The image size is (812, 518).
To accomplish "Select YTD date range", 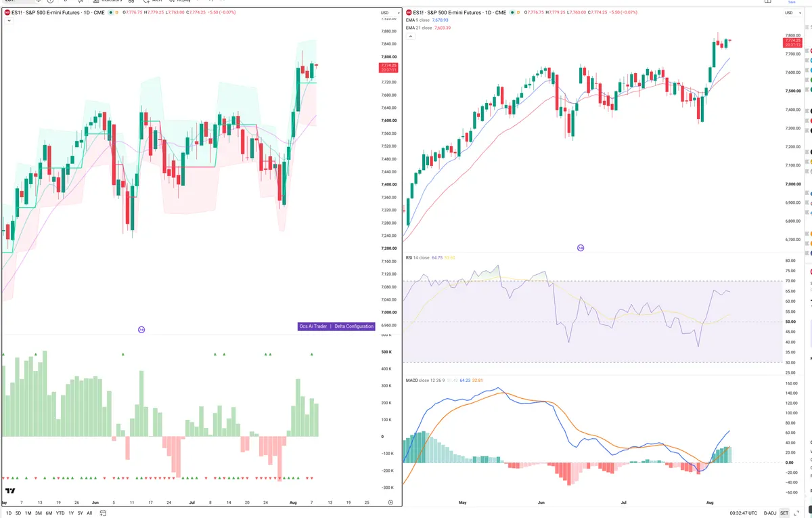I will (x=60, y=513).
